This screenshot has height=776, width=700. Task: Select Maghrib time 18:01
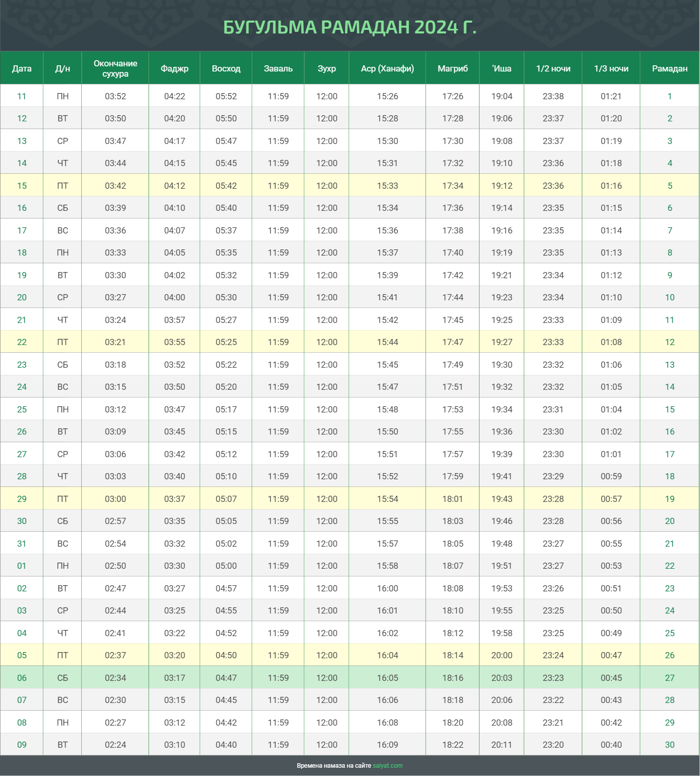click(453, 499)
